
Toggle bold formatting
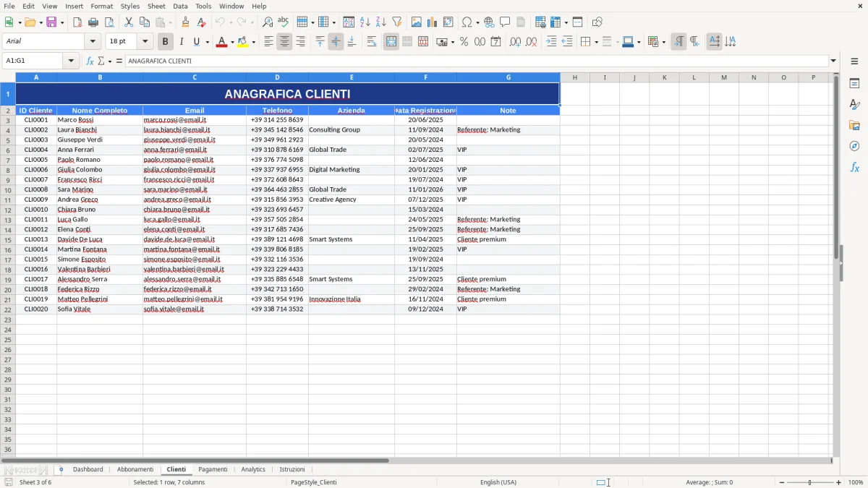165,41
